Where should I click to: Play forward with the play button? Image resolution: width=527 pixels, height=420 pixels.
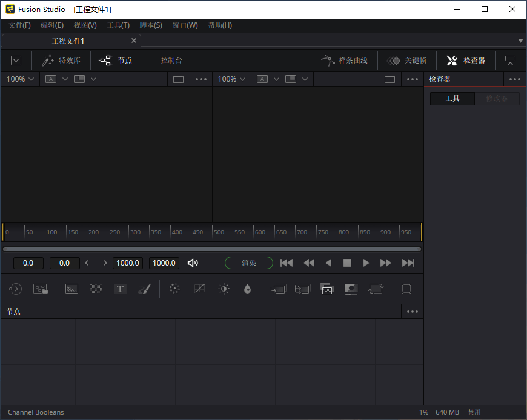tap(366, 263)
